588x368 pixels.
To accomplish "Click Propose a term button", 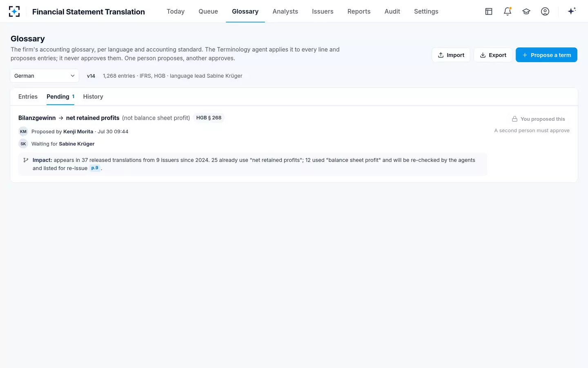I will [x=546, y=55].
